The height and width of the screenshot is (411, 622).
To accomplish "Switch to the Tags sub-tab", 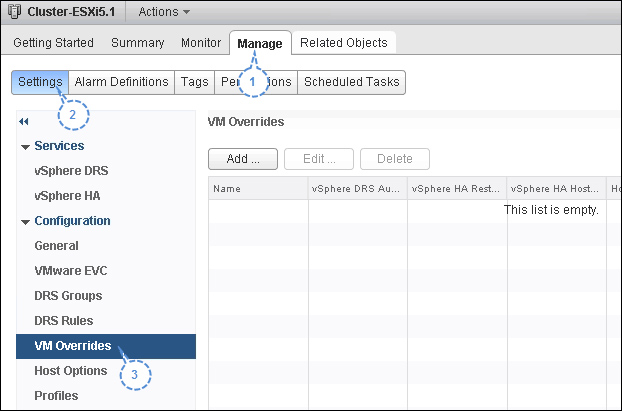I will 194,82.
